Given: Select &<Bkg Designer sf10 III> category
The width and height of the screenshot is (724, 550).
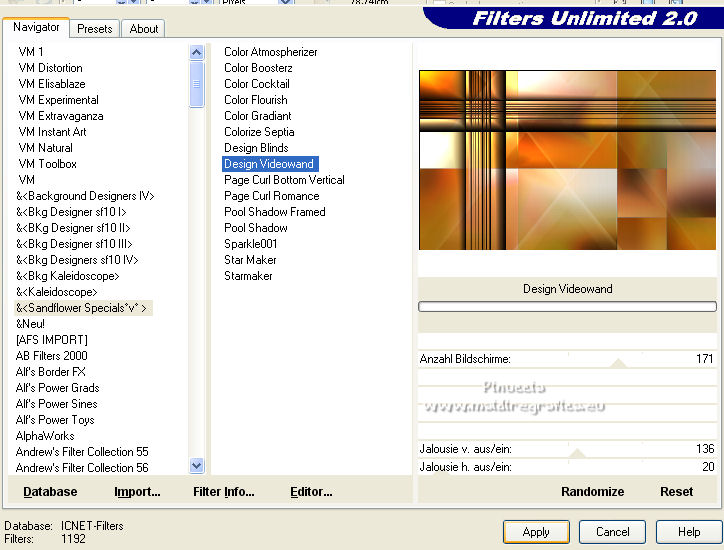Looking at the screenshot, I should point(74,244).
